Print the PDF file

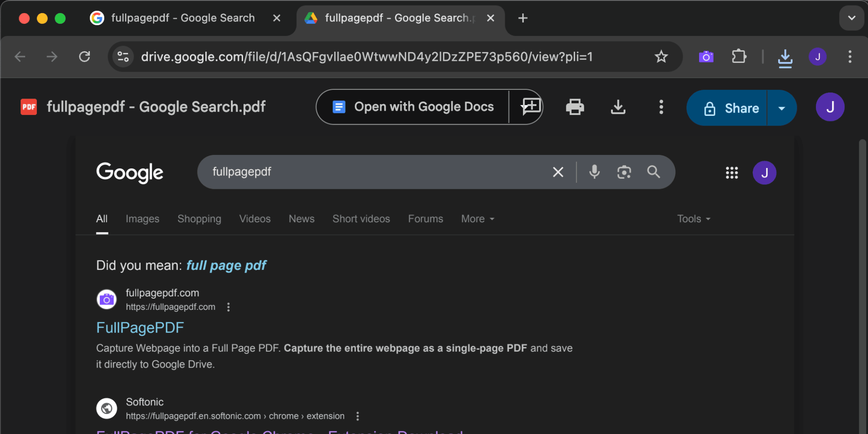tap(575, 107)
